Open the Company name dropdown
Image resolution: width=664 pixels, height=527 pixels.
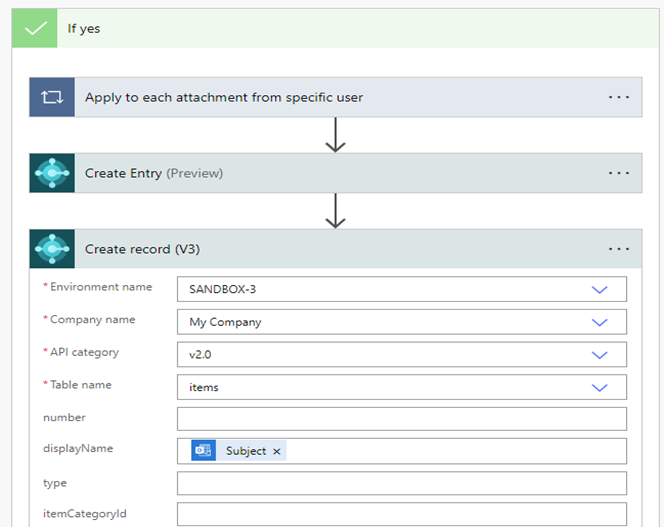pyautogui.click(x=599, y=322)
